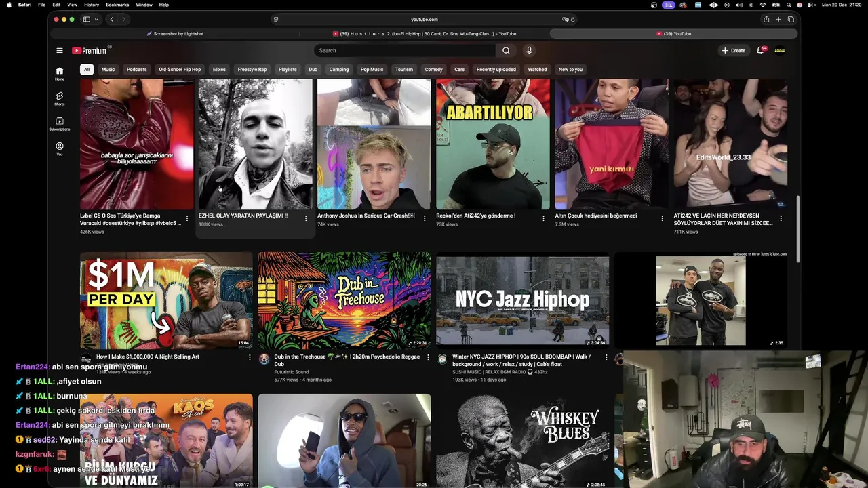Switch to the Hustlers 2 Lo-Fi HipHop tab
Viewport: 868px width, 488px height.
(x=425, y=33)
